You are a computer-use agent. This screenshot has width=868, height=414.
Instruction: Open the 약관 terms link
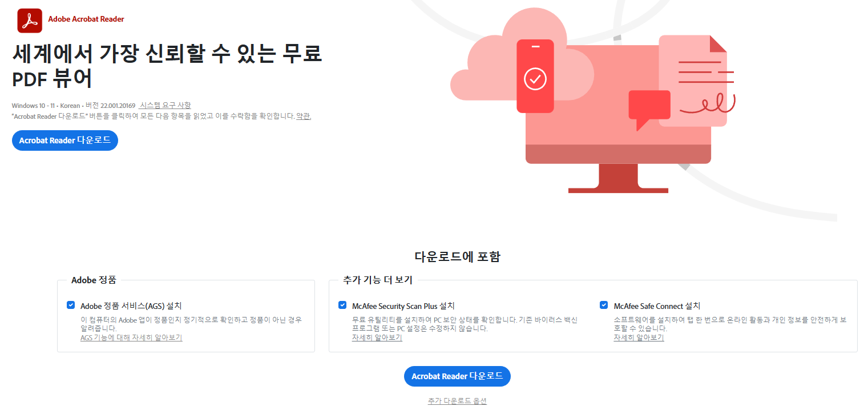pos(304,116)
